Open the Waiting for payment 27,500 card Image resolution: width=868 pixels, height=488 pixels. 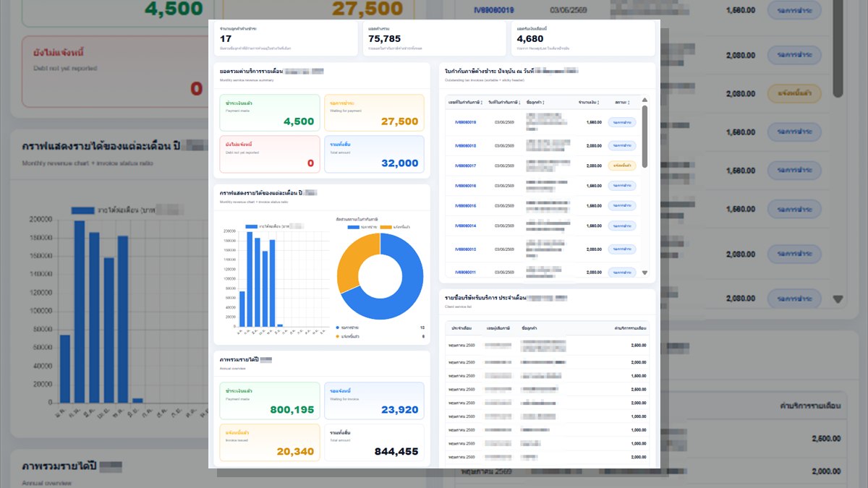coord(374,114)
